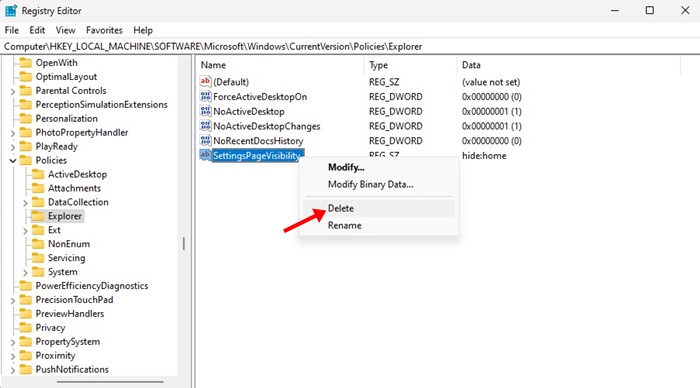Viewport: 700px width, 388px height.
Task: Choose Delete from the context menu
Action: pos(379,208)
